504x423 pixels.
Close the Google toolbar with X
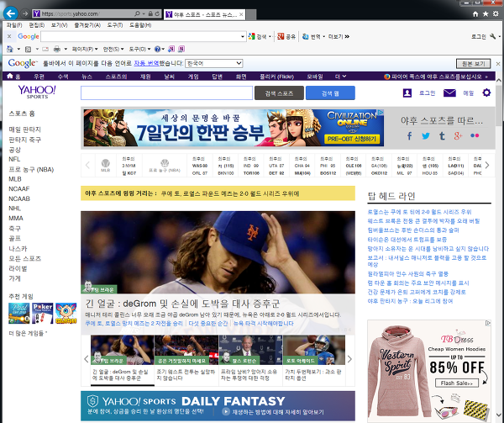click(x=9, y=36)
